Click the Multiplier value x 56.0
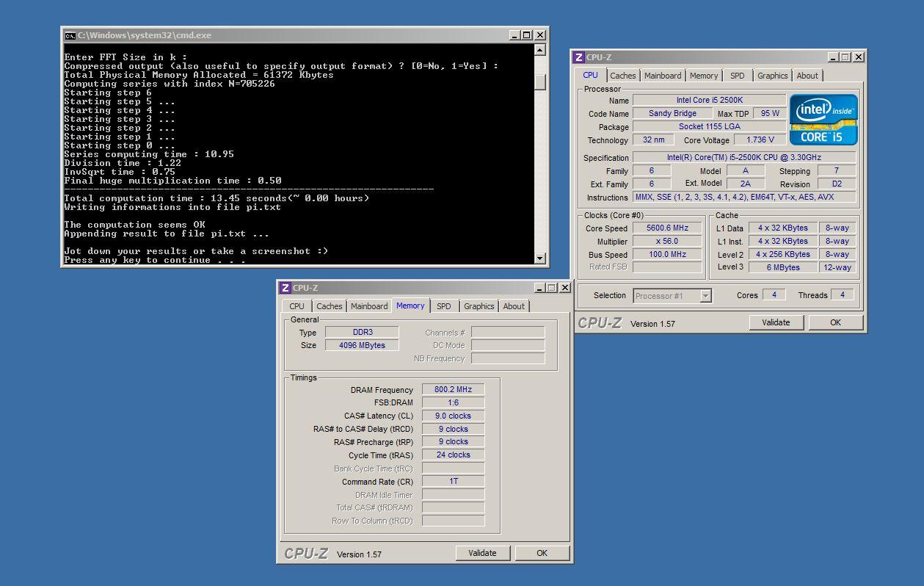This screenshot has height=586, width=924. pyautogui.click(x=667, y=242)
